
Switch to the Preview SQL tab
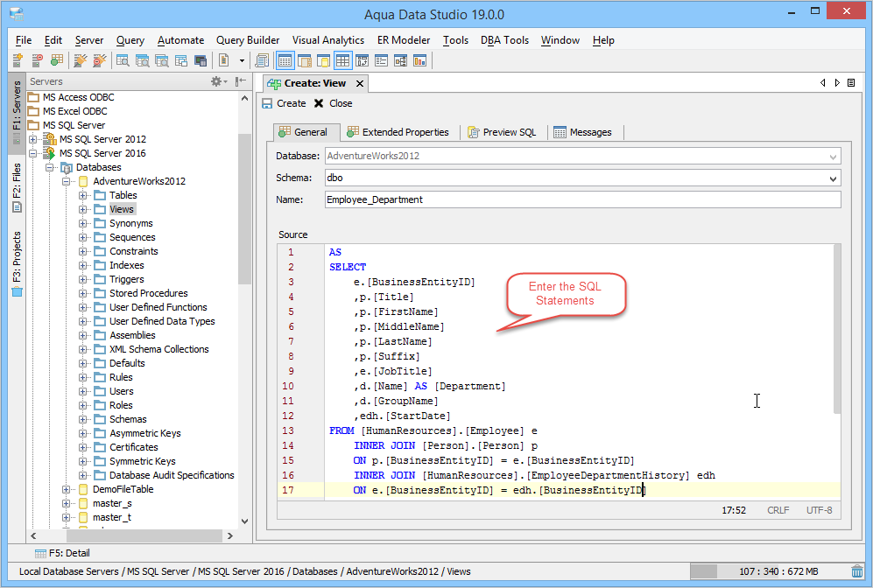pos(501,132)
